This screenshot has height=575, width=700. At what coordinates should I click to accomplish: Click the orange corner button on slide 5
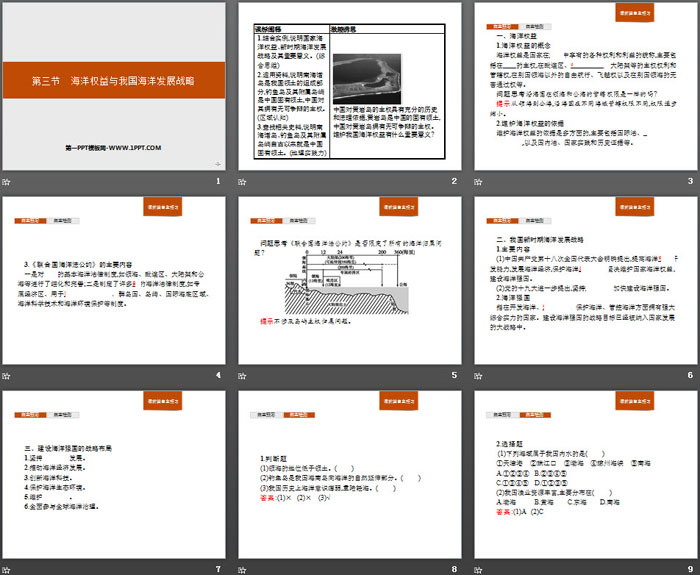coord(399,207)
